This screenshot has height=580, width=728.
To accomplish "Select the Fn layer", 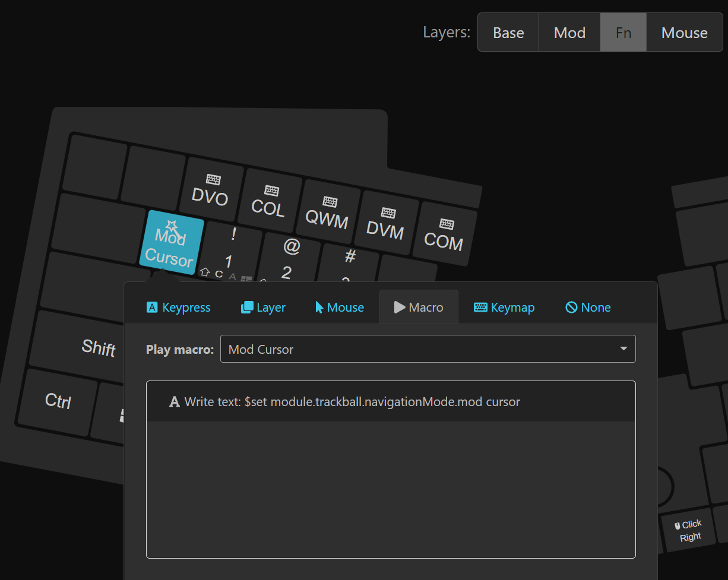I will point(623,32).
